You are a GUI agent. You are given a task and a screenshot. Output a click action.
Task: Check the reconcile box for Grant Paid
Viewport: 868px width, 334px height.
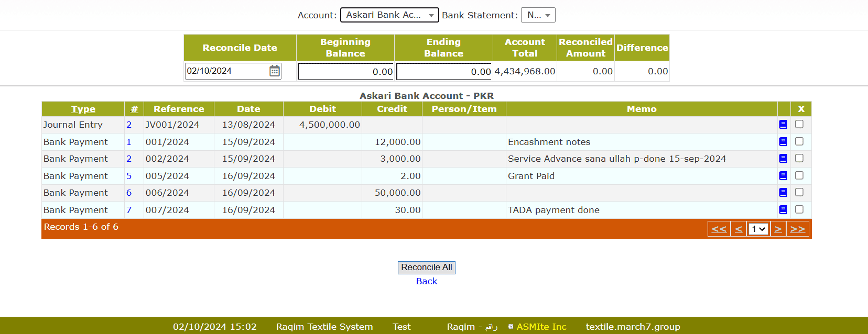click(x=799, y=175)
